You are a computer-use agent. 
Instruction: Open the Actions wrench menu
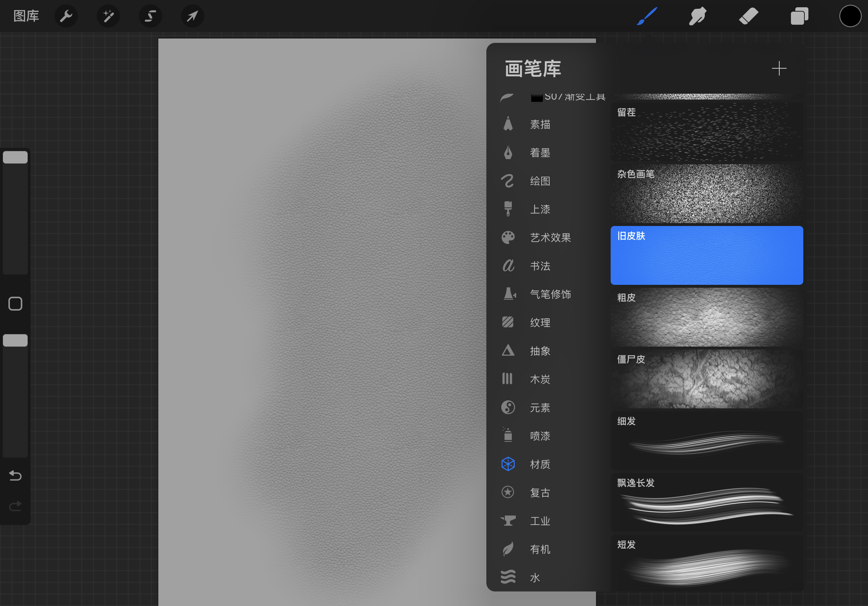[x=66, y=16]
